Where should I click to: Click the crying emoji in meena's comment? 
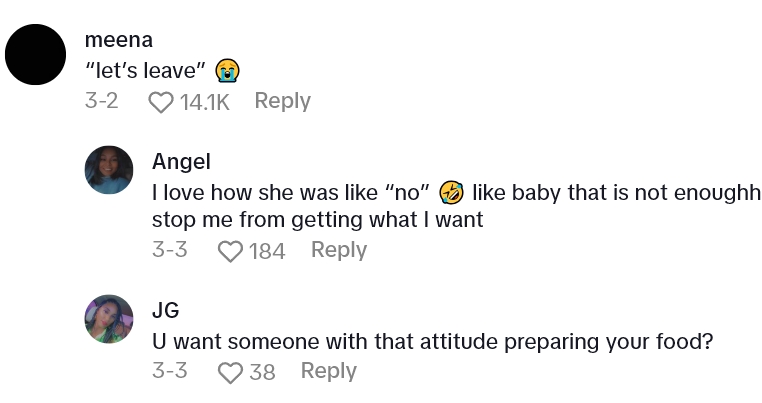coord(229,71)
